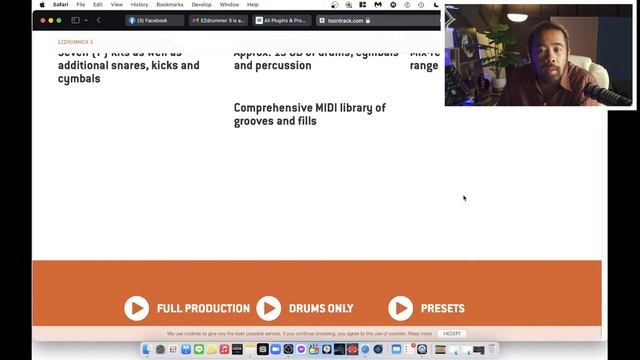640x360 pixels.
Task: Open Trash in the Dock
Action: click(492, 349)
